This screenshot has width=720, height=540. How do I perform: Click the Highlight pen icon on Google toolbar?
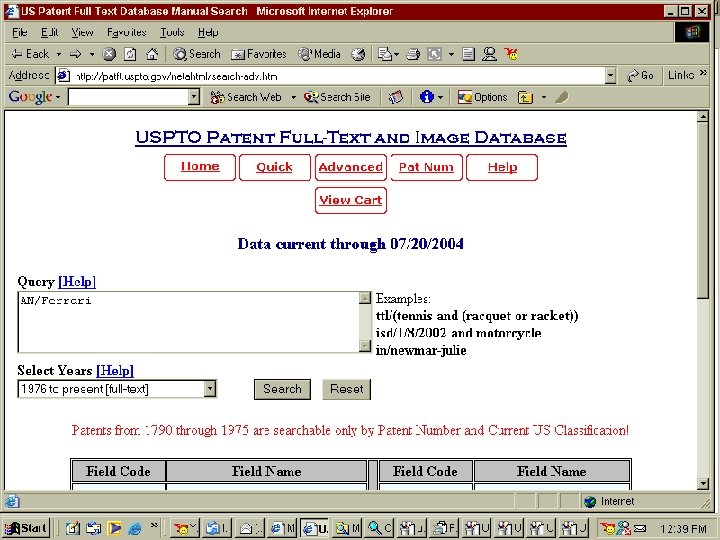pos(562,97)
